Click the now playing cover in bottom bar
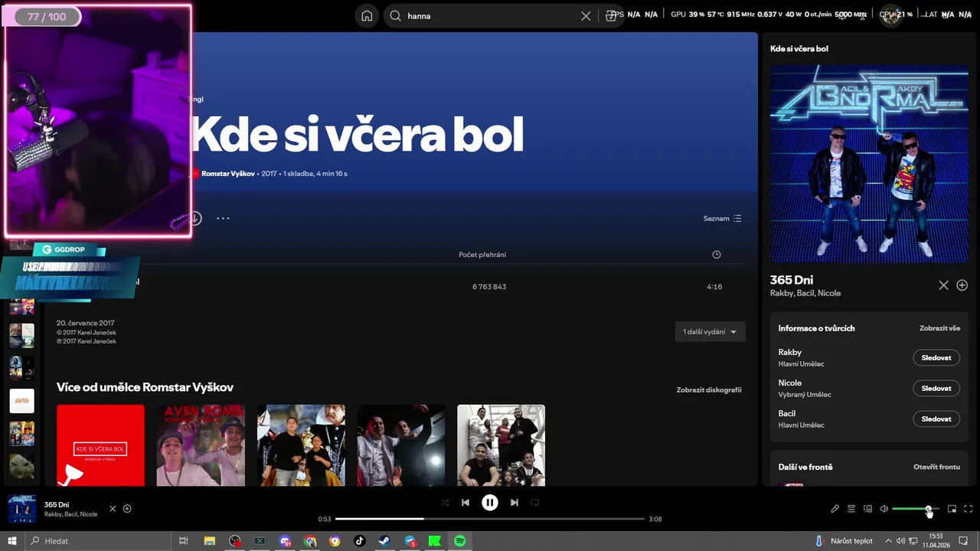 tap(21, 509)
